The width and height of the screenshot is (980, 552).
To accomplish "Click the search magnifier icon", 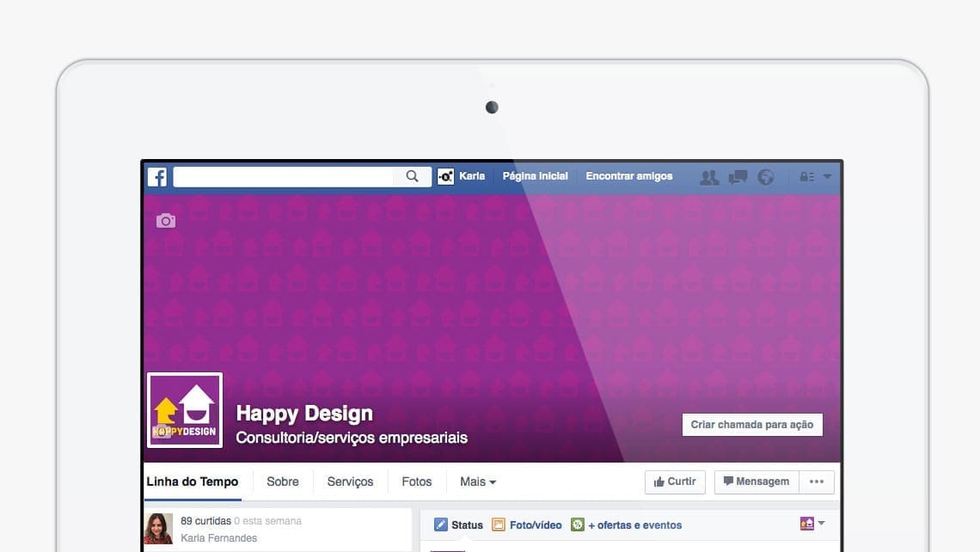I will pyautogui.click(x=412, y=176).
